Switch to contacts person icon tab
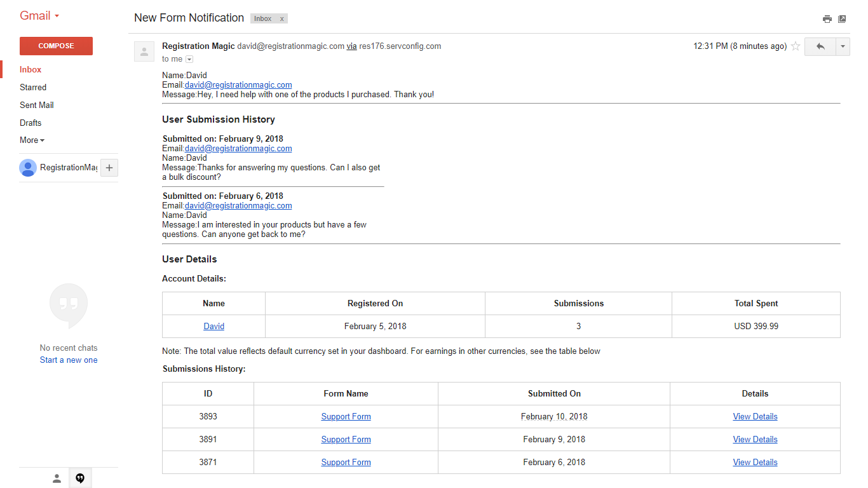This screenshot has width=868, height=488. point(57,478)
